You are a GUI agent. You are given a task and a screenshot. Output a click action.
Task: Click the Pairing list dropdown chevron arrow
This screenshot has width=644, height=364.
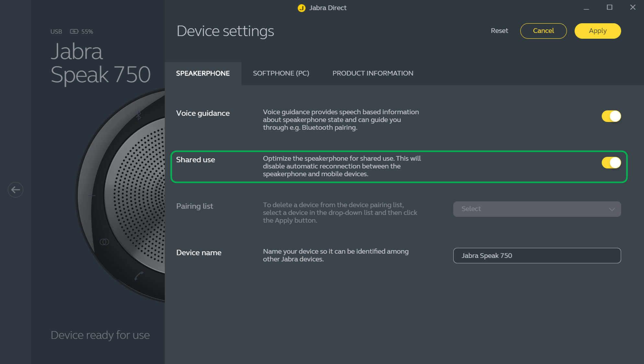(612, 209)
